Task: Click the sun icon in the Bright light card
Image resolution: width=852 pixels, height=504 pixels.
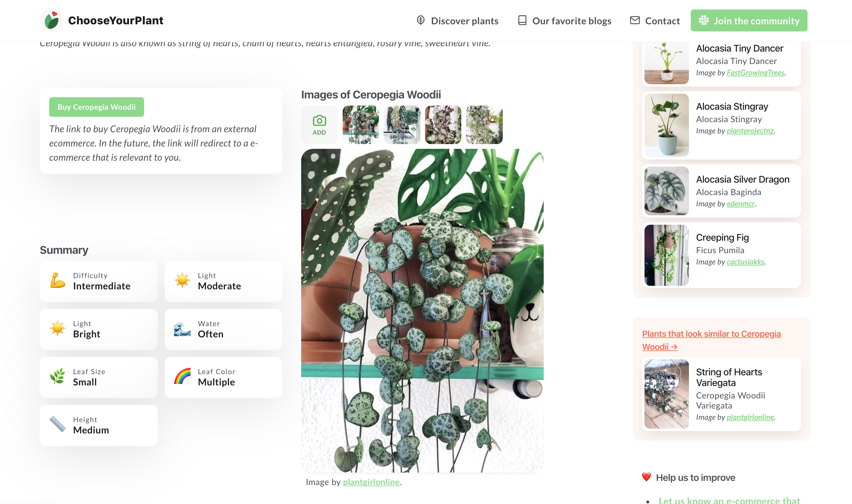Action: [x=58, y=329]
